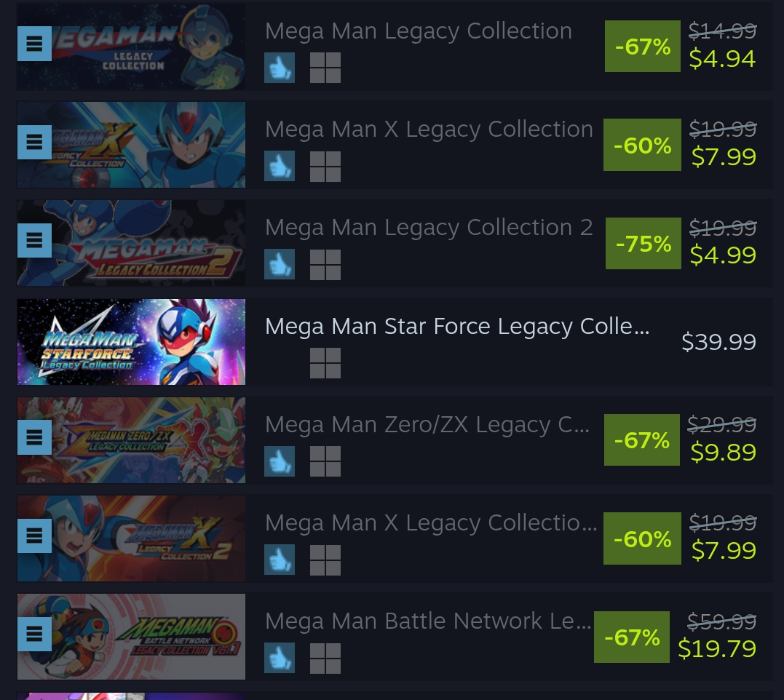The height and width of the screenshot is (700, 784).
Task: Click the library list icon on Mega Man Battle Network thumbnail
Action: (34, 635)
